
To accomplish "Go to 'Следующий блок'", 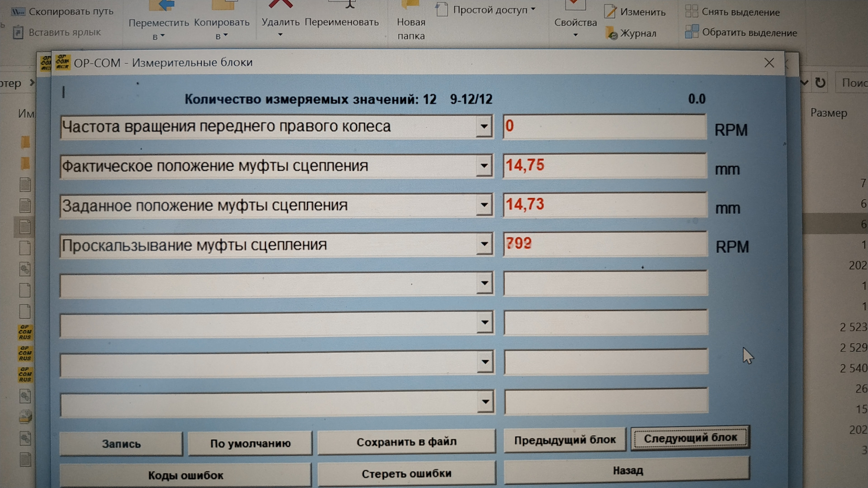I will [690, 438].
